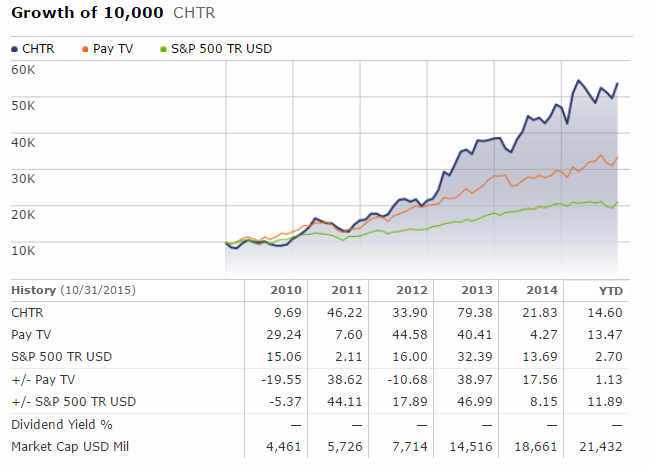
Task: Click S&P 500 YTD value 2.70
Action: click(609, 357)
